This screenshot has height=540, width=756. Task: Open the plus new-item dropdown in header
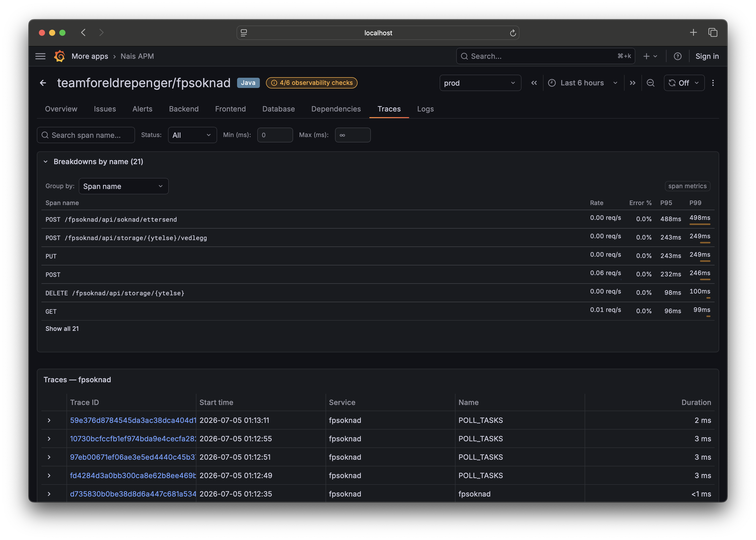[x=650, y=56]
